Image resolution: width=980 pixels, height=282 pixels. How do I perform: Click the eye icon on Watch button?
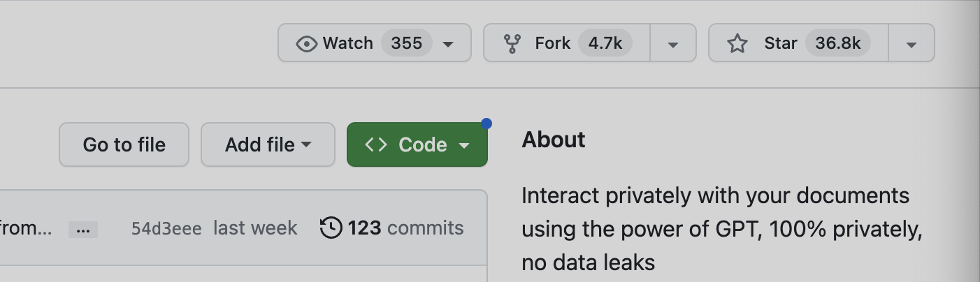coord(306,44)
